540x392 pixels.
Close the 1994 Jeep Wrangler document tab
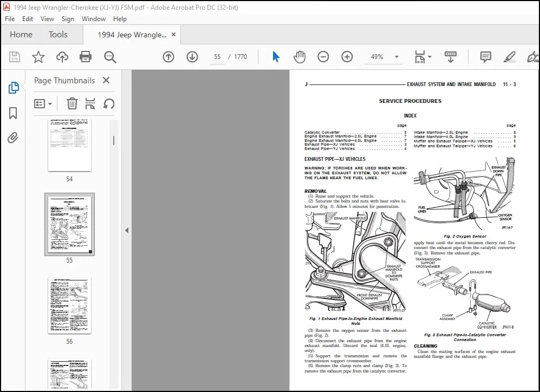[x=173, y=35]
